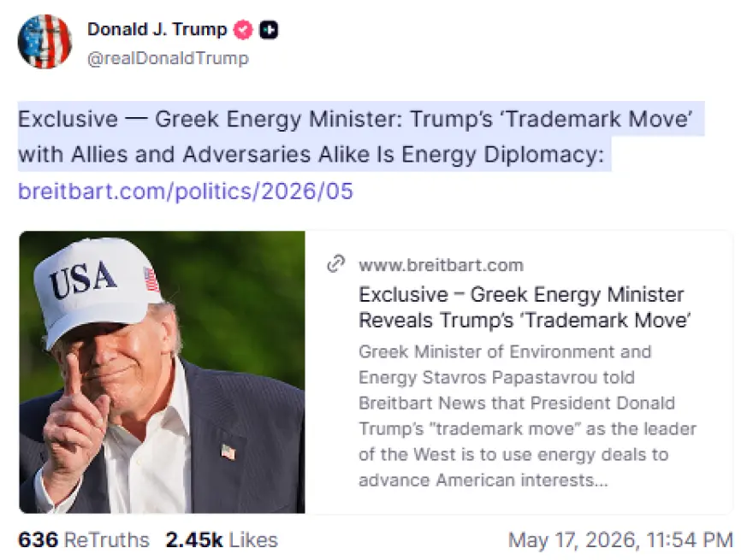Show the 2.45k Likes list
The width and height of the screenshot is (753, 560).
tap(222, 539)
